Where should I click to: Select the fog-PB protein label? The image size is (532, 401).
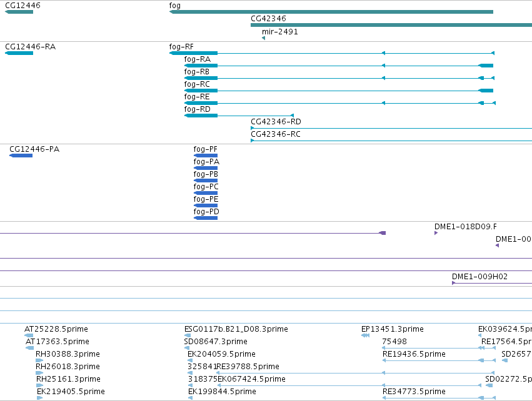[206, 174]
